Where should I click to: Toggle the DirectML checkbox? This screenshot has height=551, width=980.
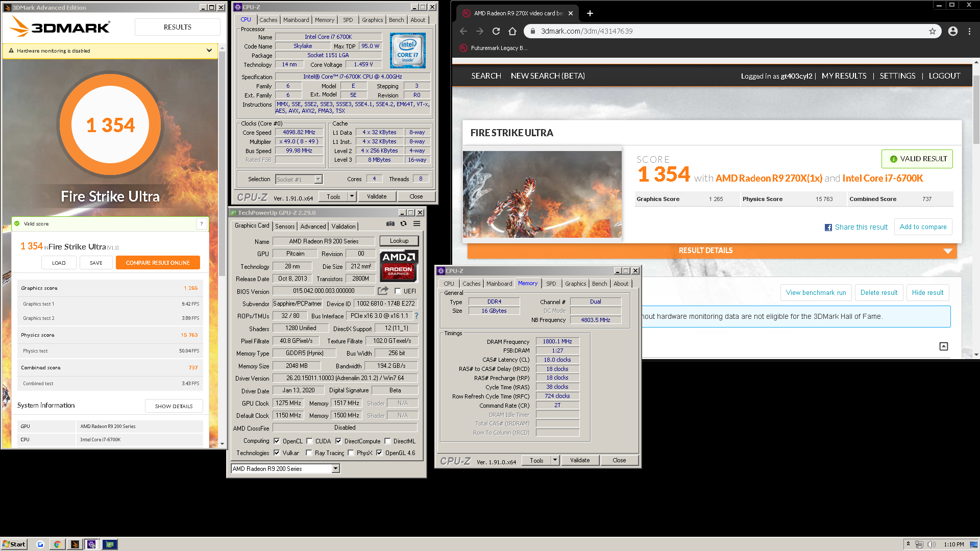click(387, 441)
